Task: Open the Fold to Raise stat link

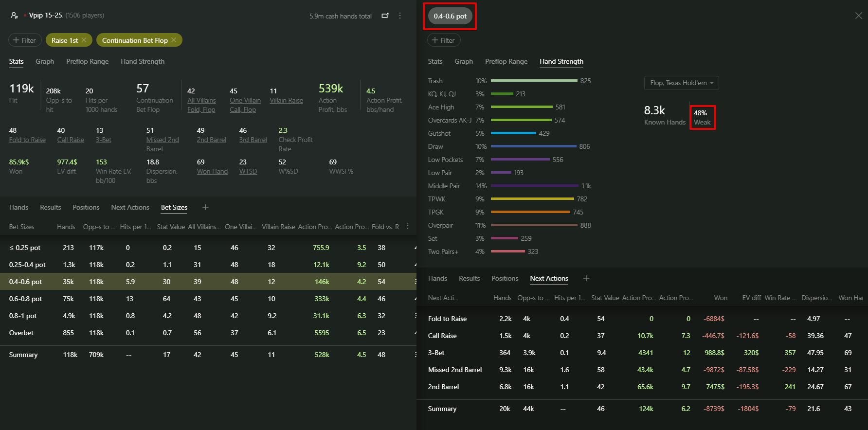Action: 27,140
